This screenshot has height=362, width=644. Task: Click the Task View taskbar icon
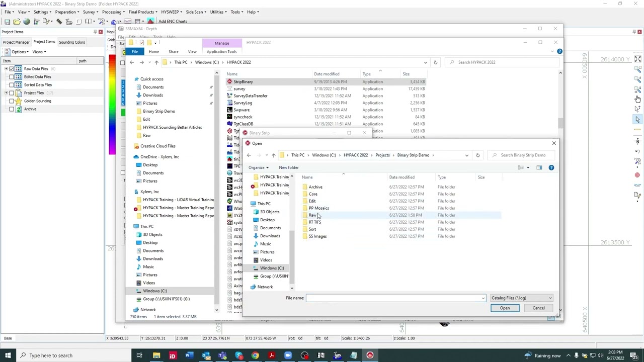coord(139,355)
